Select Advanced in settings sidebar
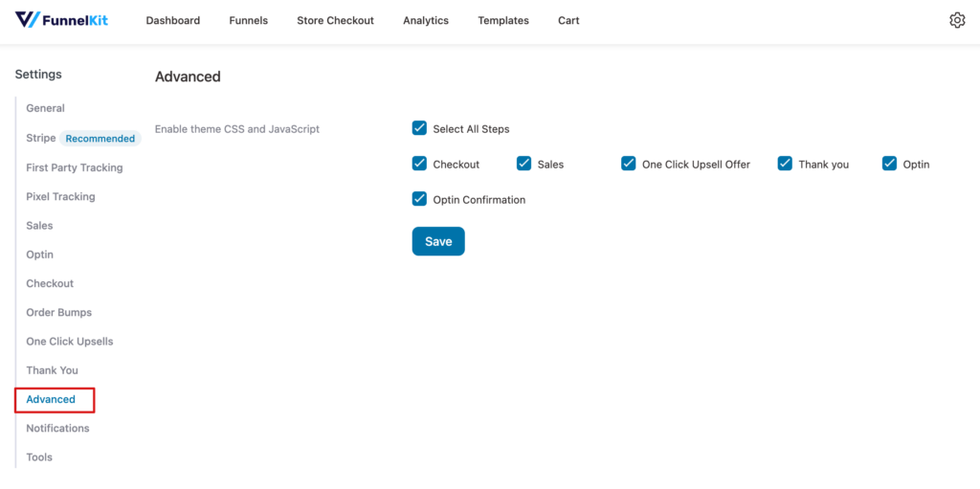 coord(51,399)
